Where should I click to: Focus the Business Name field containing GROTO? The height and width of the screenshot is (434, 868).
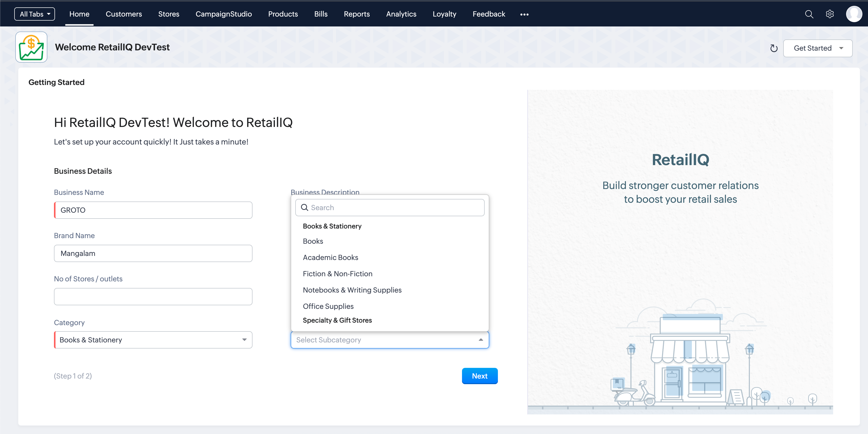pyautogui.click(x=153, y=210)
